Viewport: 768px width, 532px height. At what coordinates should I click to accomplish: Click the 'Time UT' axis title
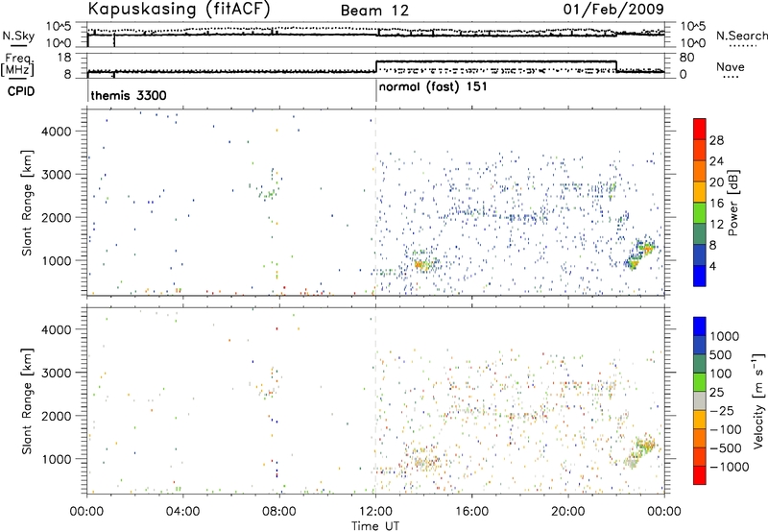(375, 525)
